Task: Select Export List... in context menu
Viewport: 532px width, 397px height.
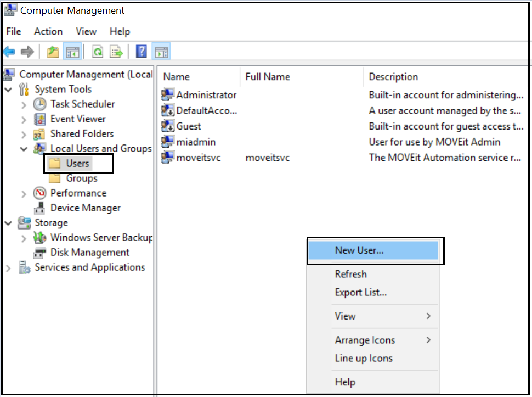Action: point(361,293)
